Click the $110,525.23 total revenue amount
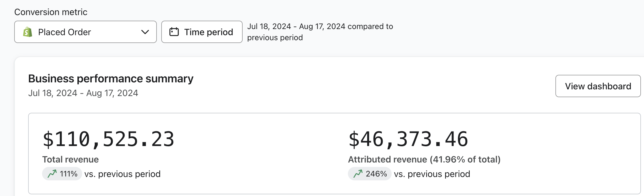Viewport: 644px width, 196px height. pos(108,139)
